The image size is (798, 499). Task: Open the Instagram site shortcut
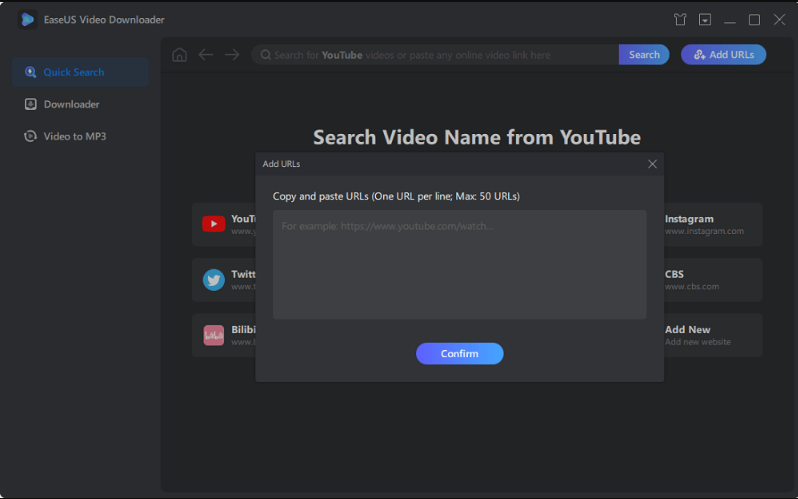[x=704, y=224]
